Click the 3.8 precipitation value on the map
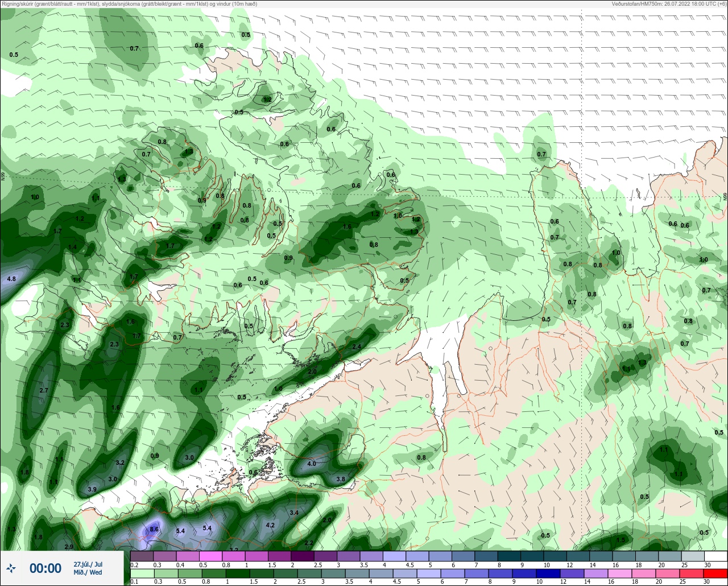Image resolution: width=728 pixels, height=586 pixels. [x=340, y=479]
